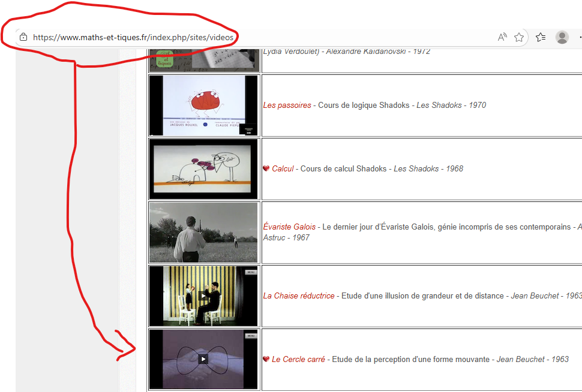Select the Calcul Shadoks cartoon thumbnail
This screenshot has width=582, height=392.
(203, 169)
